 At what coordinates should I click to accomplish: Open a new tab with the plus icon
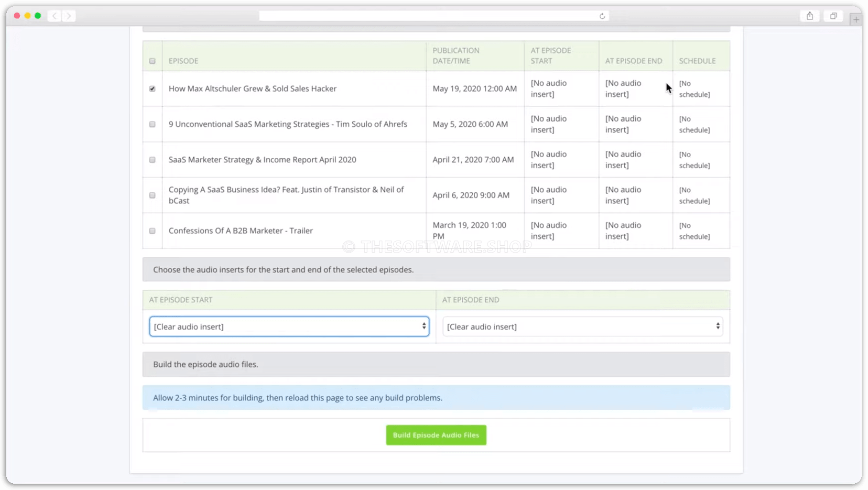coord(856,19)
